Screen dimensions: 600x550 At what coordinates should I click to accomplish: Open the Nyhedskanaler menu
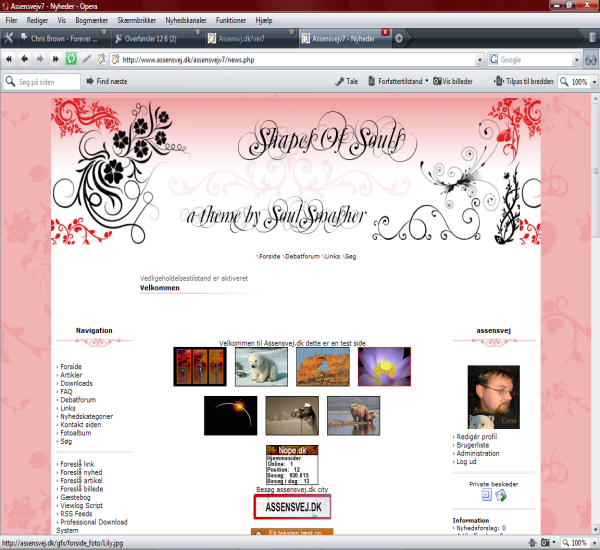186,20
